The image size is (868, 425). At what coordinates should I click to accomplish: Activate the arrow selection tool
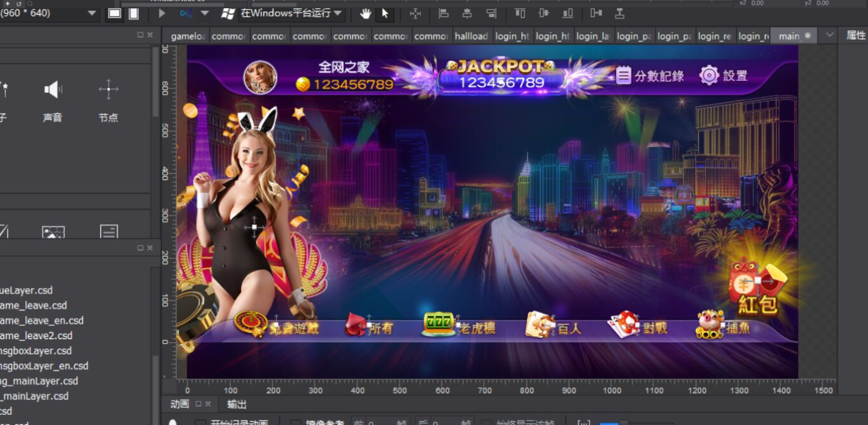(x=384, y=13)
